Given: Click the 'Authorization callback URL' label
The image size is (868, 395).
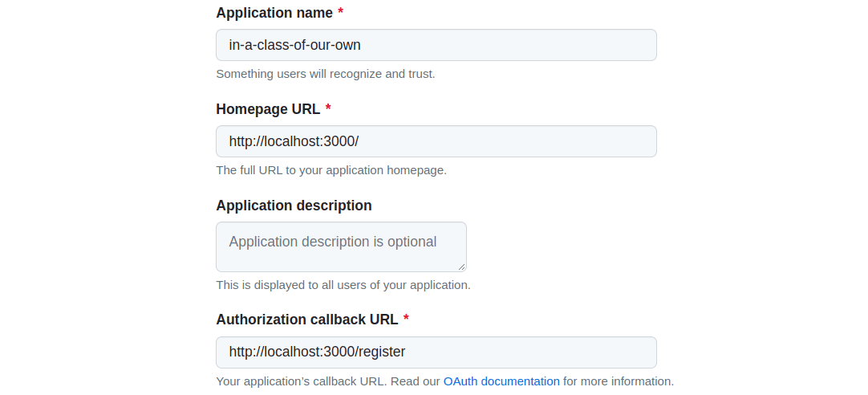Looking at the screenshot, I should click(307, 320).
